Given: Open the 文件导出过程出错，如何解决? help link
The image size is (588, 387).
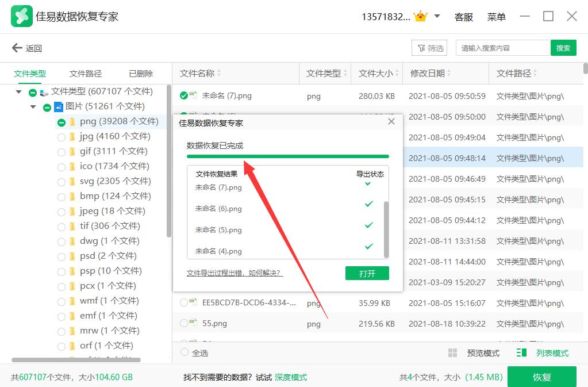Looking at the screenshot, I should pyautogui.click(x=235, y=273).
